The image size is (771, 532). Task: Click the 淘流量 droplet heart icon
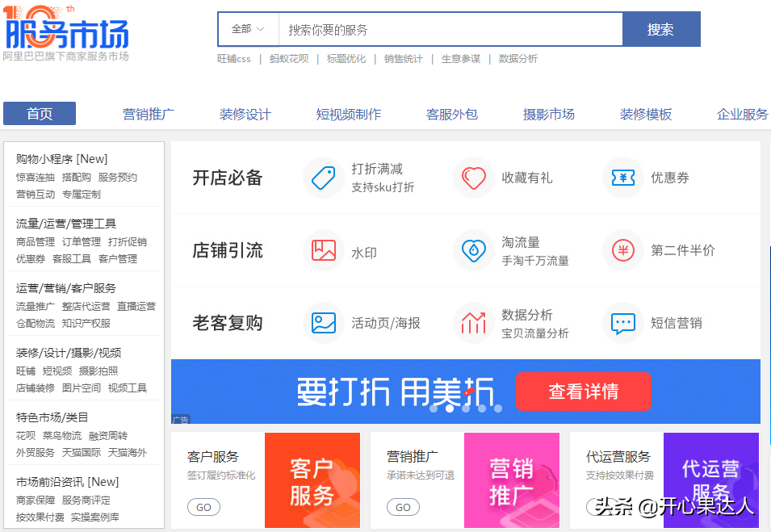[x=474, y=250]
